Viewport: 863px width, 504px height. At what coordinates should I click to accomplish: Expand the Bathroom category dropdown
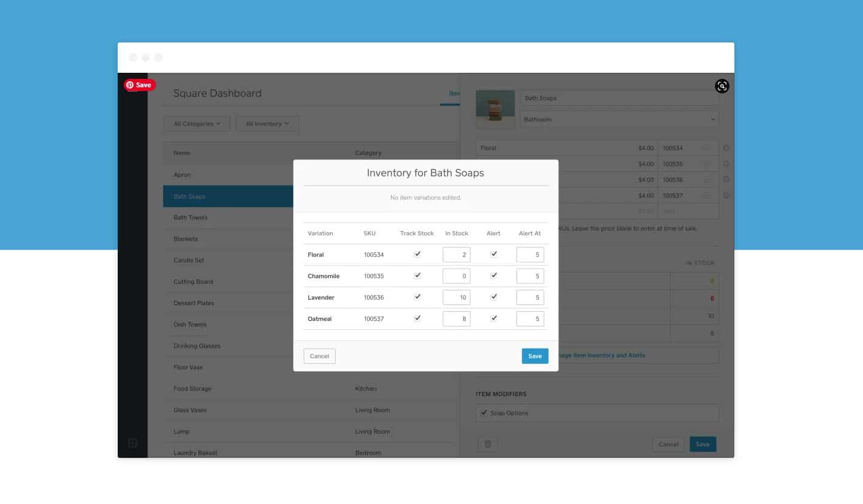(619, 119)
